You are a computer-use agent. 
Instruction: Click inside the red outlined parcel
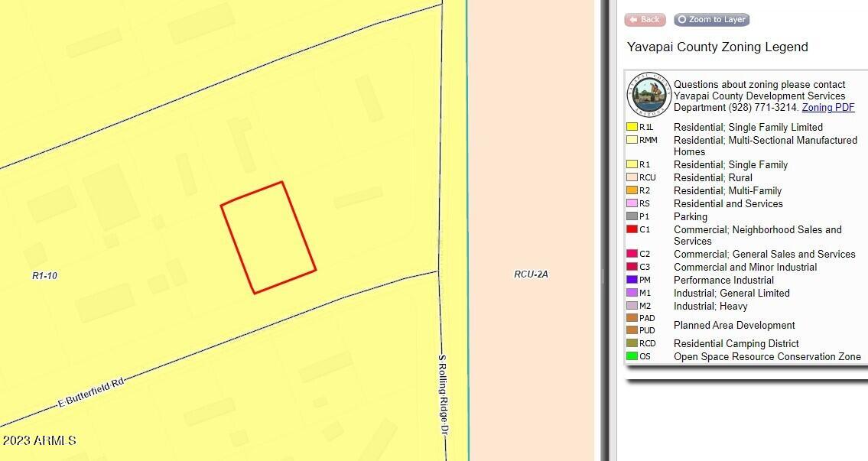coord(268,237)
